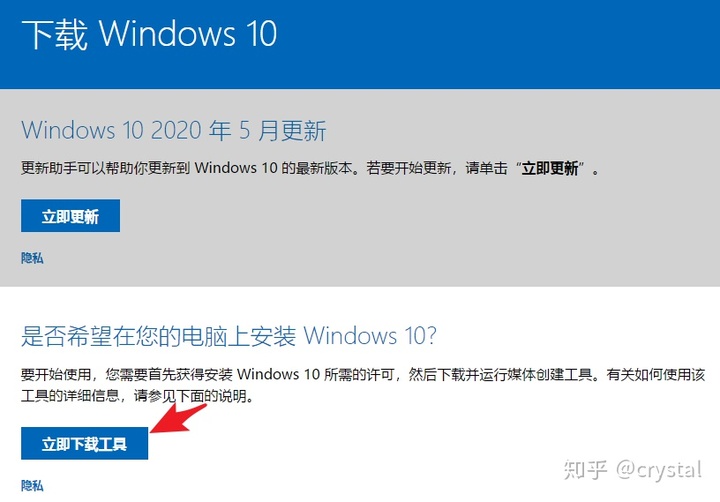720x502 pixels.
Task: Click the 立即更新 blue button
Action: coord(70,215)
